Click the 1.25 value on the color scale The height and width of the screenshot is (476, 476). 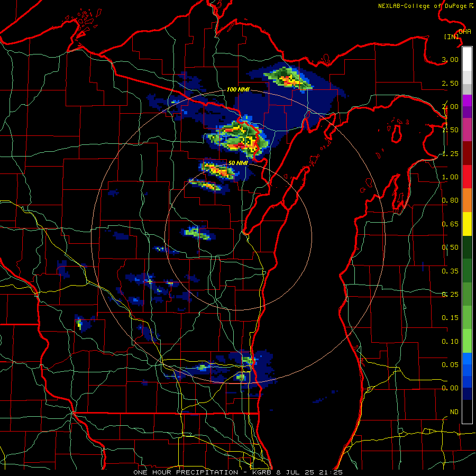pos(450,153)
